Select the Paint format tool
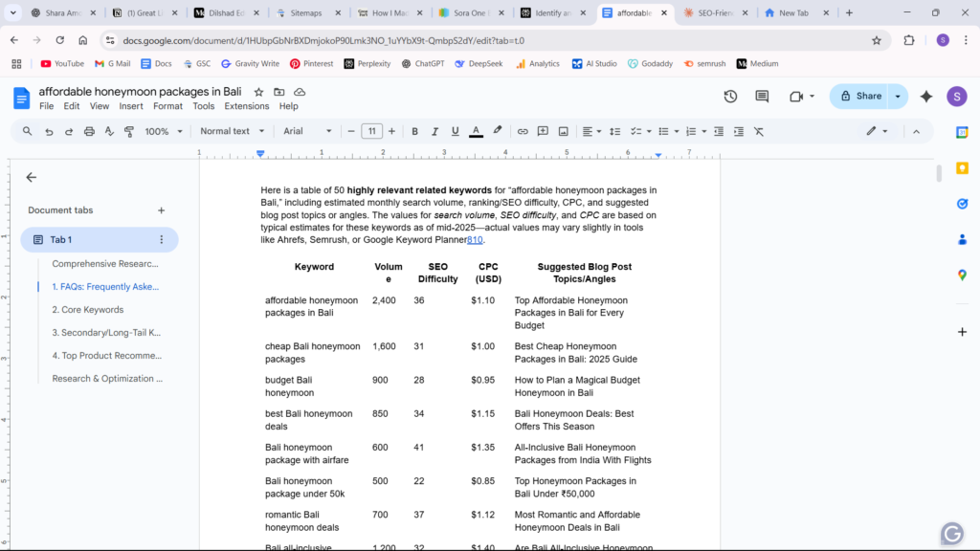This screenshot has height=551, width=980. pos(129,131)
